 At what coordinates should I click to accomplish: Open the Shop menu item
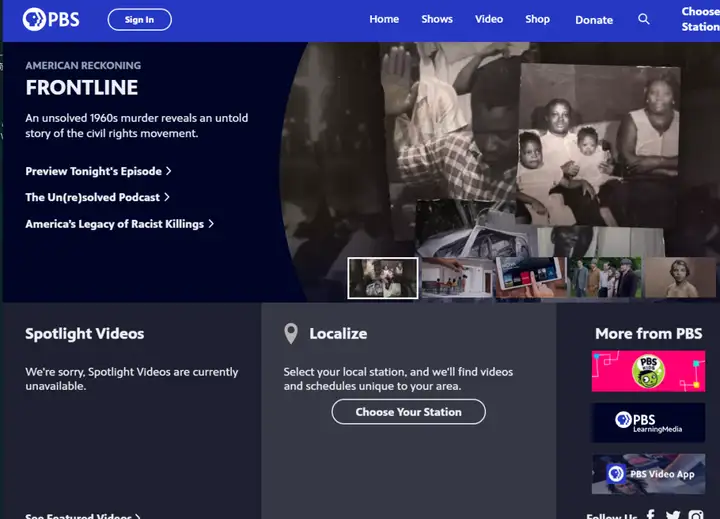537,19
